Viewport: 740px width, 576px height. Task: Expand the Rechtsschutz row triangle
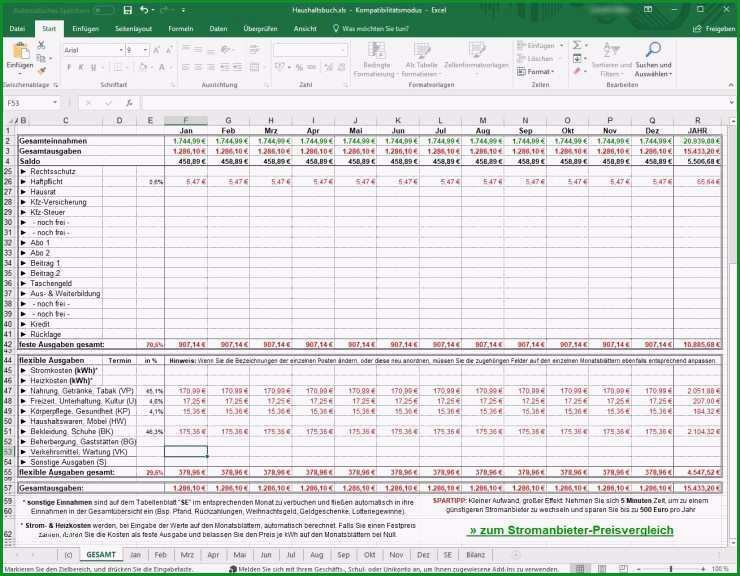pyautogui.click(x=24, y=171)
